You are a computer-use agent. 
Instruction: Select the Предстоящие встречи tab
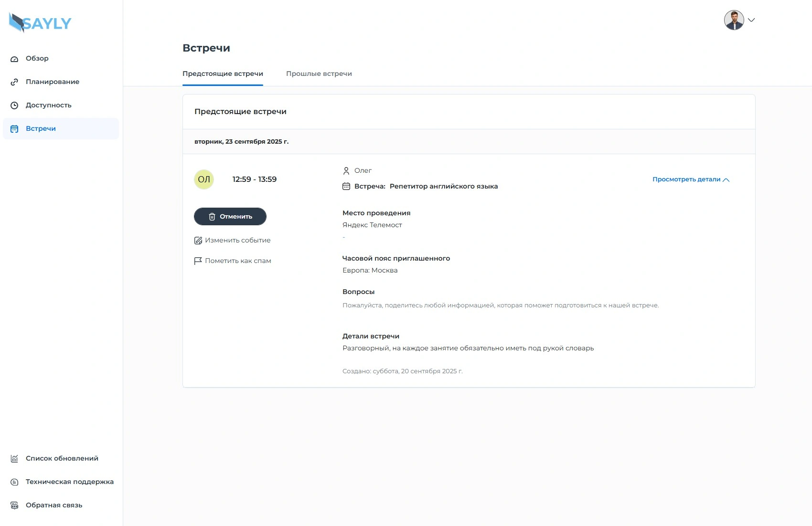click(223, 74)
